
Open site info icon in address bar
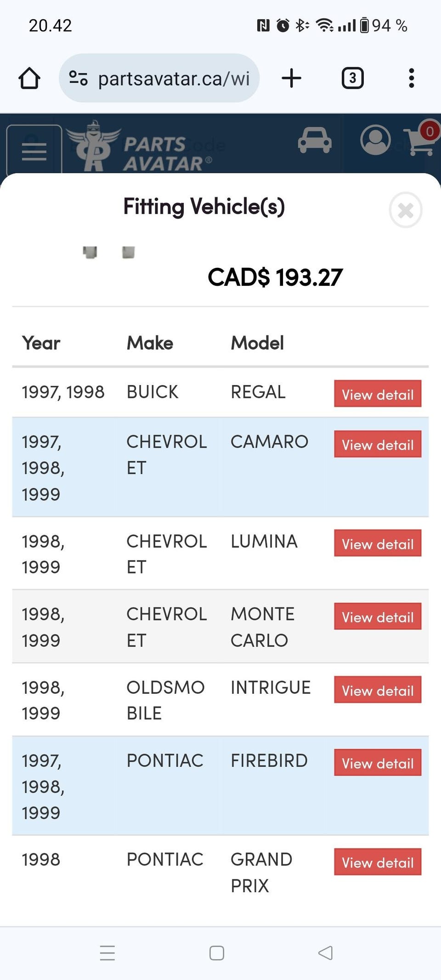pos(78,78)
